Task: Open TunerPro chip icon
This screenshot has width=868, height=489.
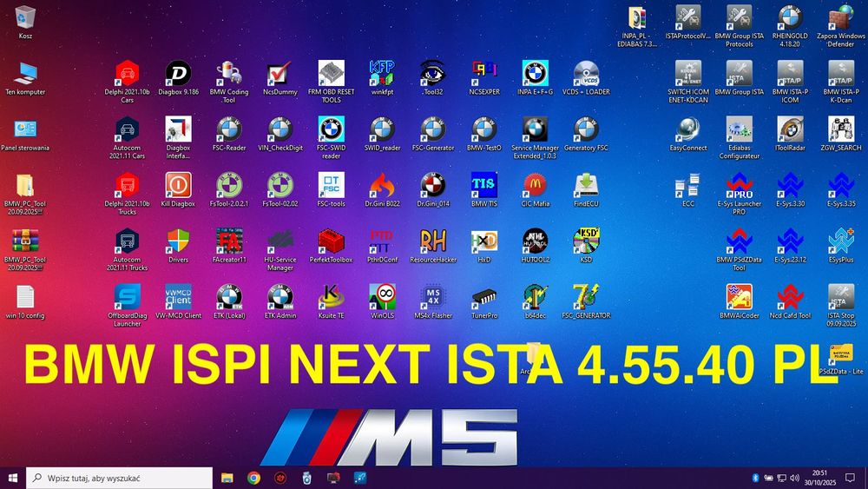Action: tap(483, 297)
